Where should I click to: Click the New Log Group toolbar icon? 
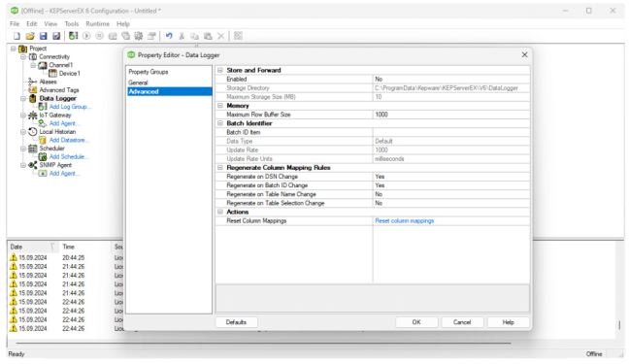[73, 36]
